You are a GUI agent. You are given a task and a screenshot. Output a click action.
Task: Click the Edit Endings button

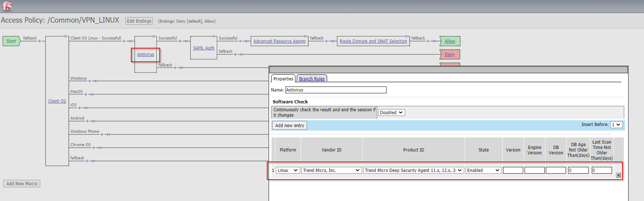[x=139, y=21]
